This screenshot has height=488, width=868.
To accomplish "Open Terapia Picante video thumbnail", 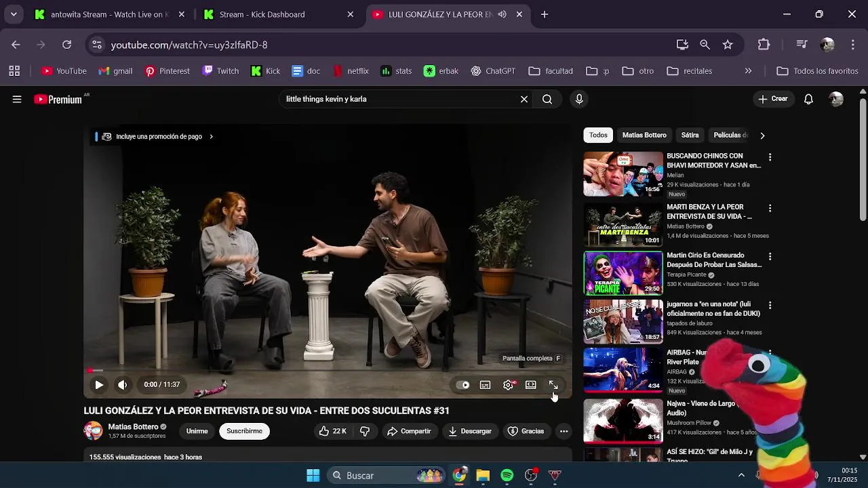I will 623,273.
